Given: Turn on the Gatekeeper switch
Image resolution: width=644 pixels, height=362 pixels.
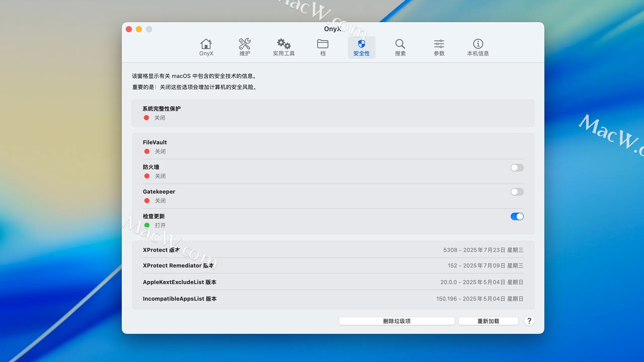Looking at the screenshot, I should 517,192.
